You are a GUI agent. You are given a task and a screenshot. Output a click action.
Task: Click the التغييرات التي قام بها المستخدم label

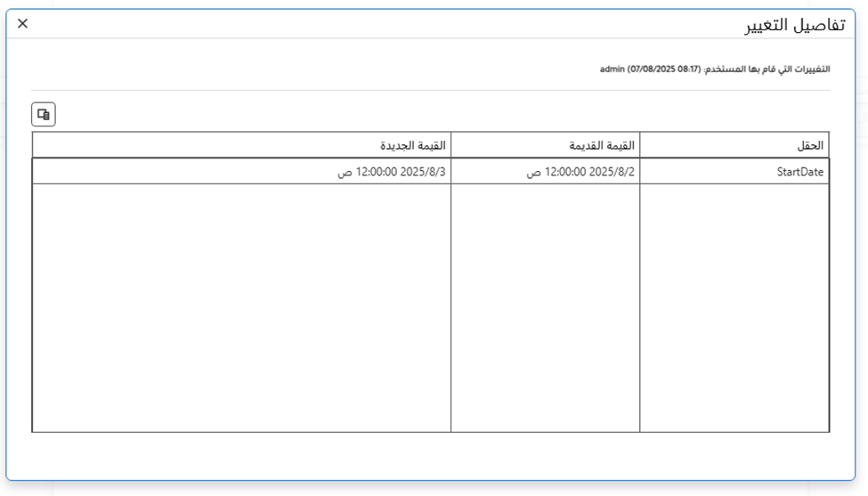(x=767, y=69)
